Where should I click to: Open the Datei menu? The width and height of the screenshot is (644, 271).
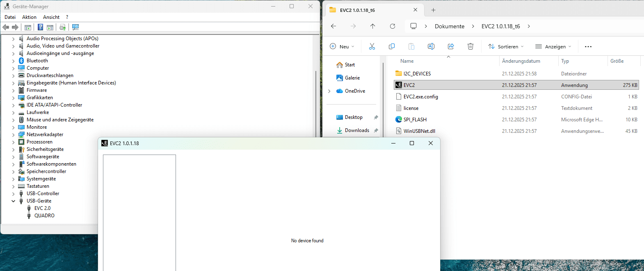[x=10, y=17]
